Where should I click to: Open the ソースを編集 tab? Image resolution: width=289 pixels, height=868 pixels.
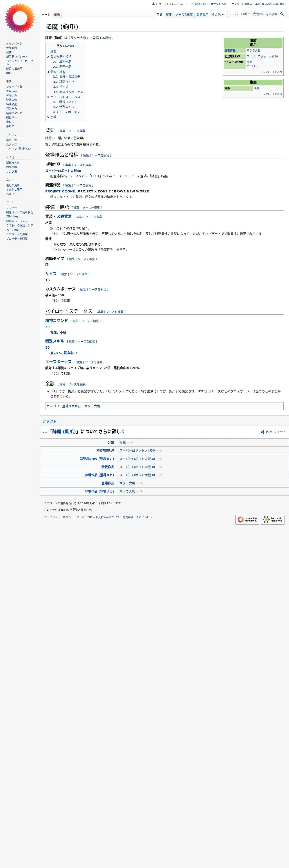(x=184, y=14)
